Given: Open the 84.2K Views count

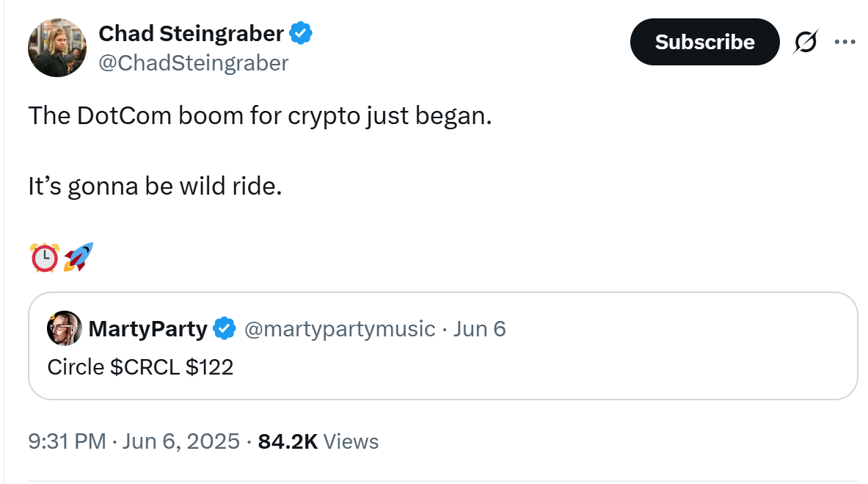Looking at the screenshot, I should (318, 441).
